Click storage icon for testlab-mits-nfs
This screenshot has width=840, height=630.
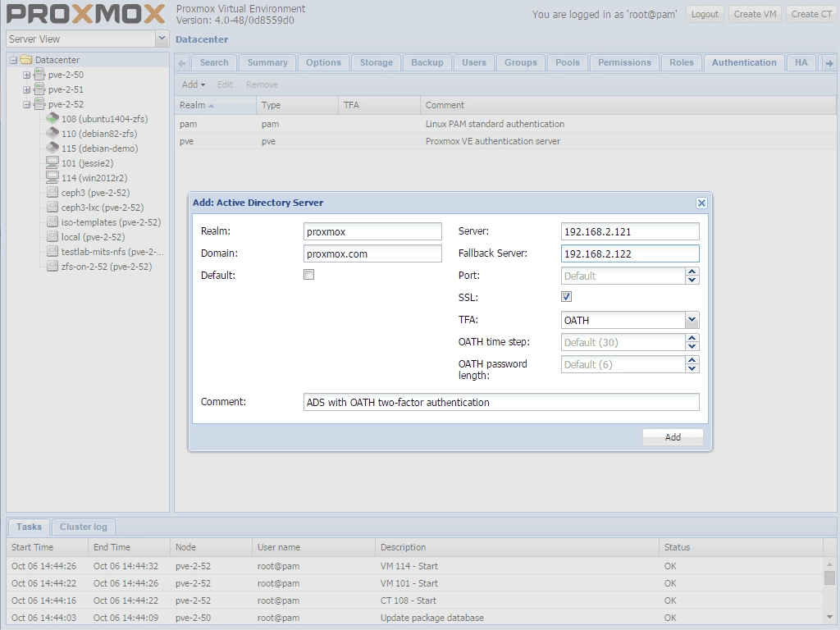pos(52,251)
